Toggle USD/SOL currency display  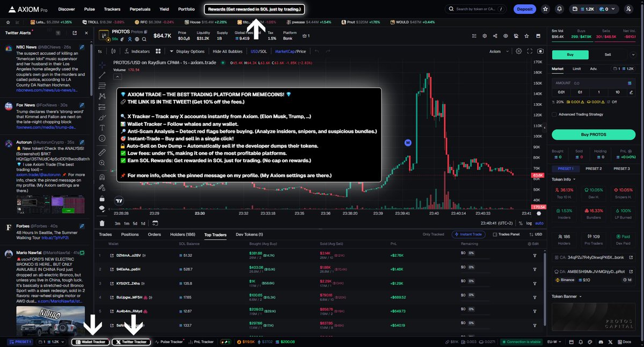[259, 52]
